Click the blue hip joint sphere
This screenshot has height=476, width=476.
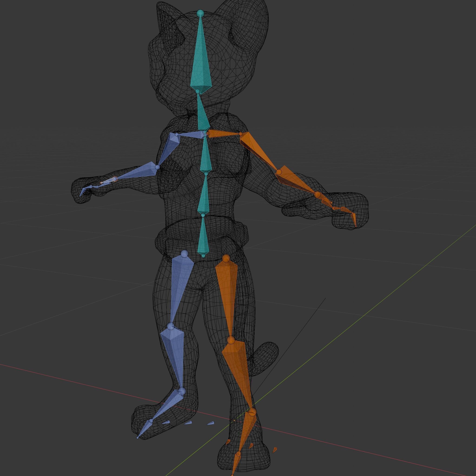pos(184,254)
